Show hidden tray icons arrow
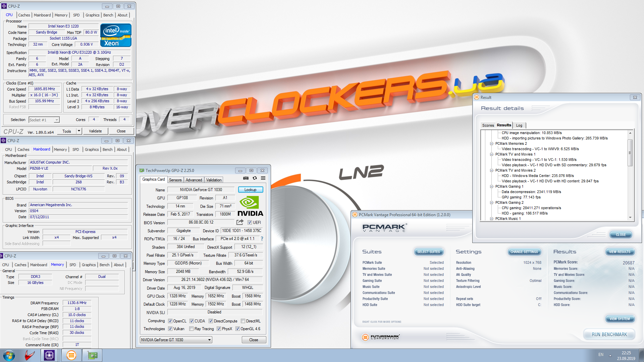This screenshot has height=362, width=644. pyautogui.click(x=610, y=355)
